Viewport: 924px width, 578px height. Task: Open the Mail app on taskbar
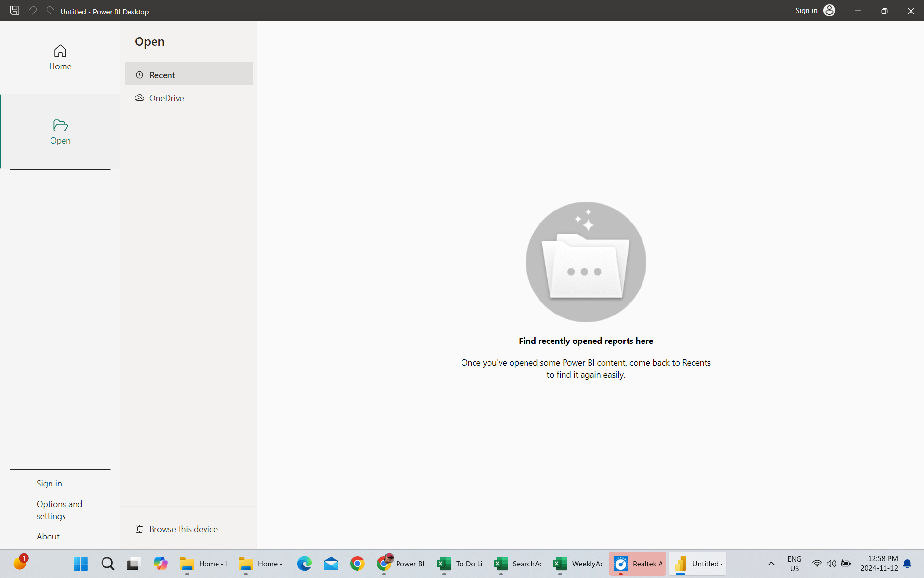(331, 564)
